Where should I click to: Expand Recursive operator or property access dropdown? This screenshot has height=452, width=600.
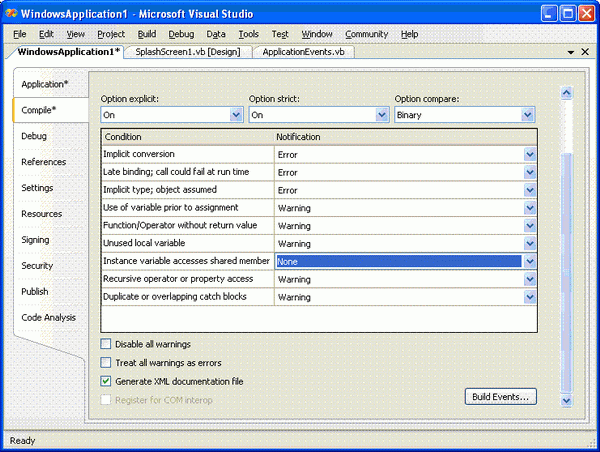pyautogui.click(x=530, y=279)
